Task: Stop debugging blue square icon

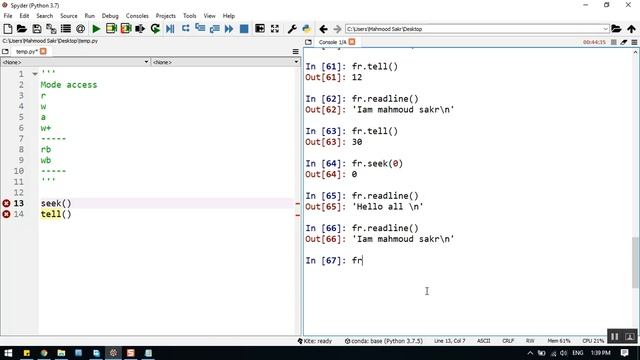Action: click(x=244, y=29)
